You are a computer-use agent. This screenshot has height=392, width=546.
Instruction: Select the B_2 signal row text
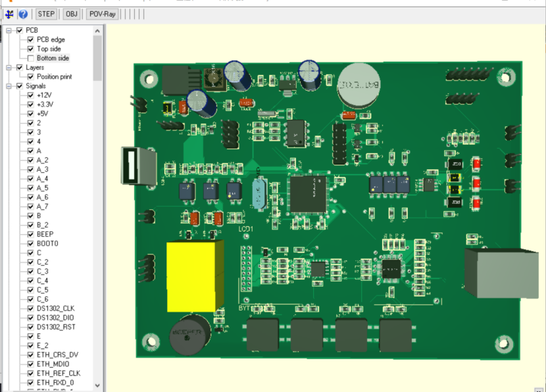coord(43,225)
